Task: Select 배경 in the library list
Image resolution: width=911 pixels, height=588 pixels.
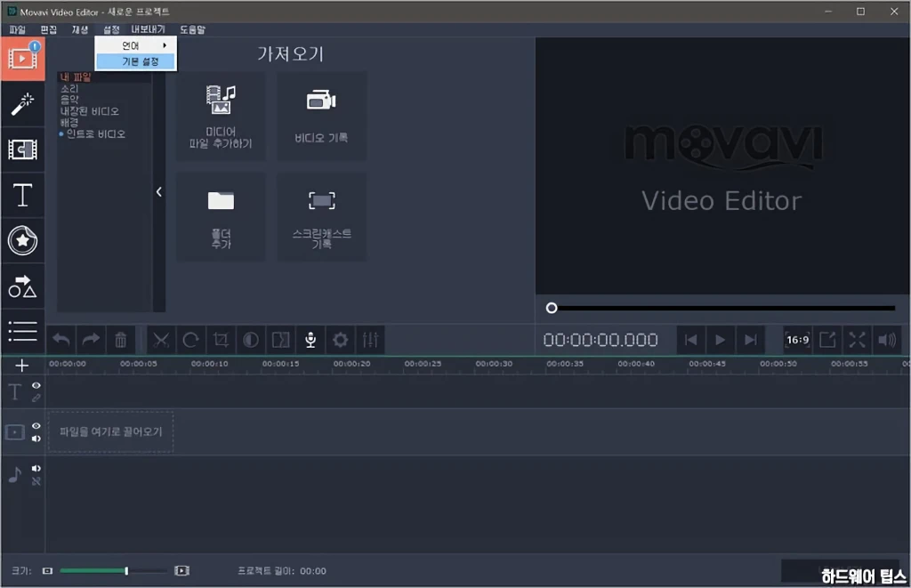Action: pos(69,123)
